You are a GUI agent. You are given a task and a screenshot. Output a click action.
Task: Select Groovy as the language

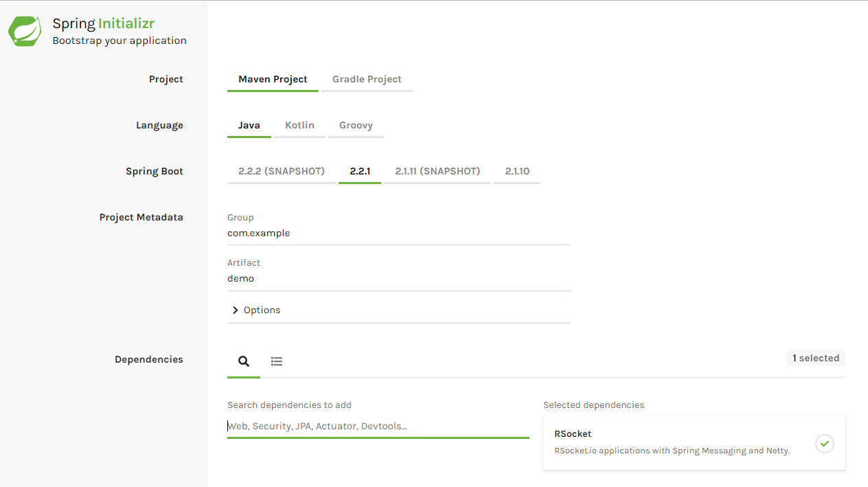[x=356, y=126]
